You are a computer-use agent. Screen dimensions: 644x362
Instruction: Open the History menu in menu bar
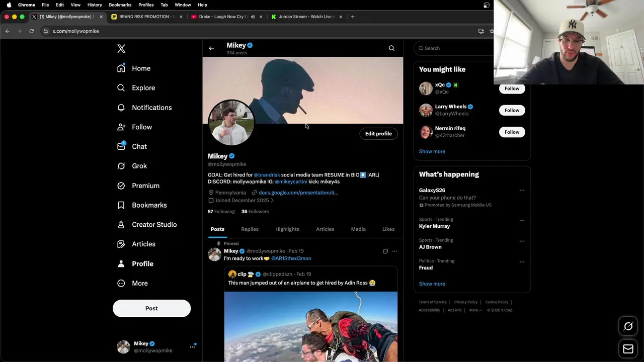95,5
